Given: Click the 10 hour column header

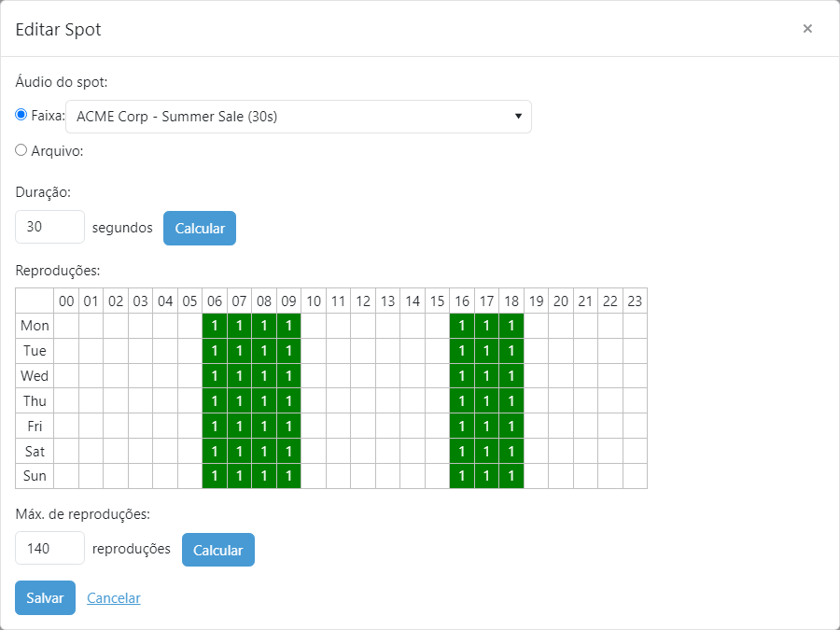Looking at the screenshot, I should [314, 301].
